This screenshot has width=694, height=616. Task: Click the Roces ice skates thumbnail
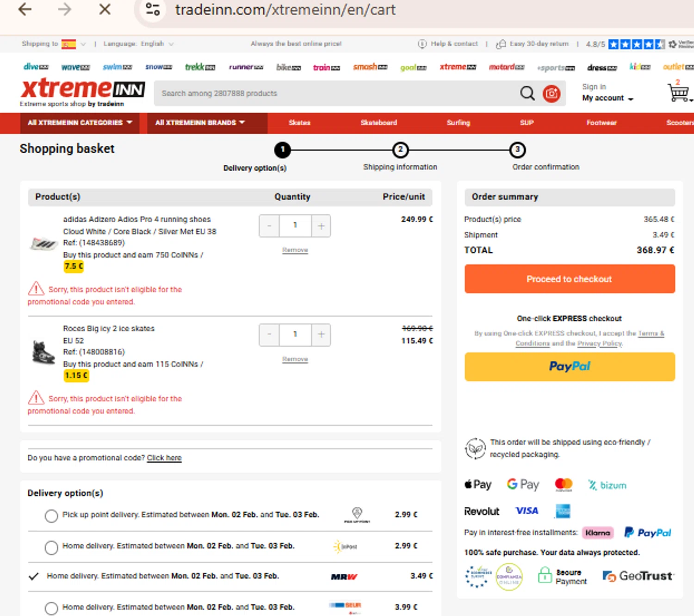[x=43, y=352]
